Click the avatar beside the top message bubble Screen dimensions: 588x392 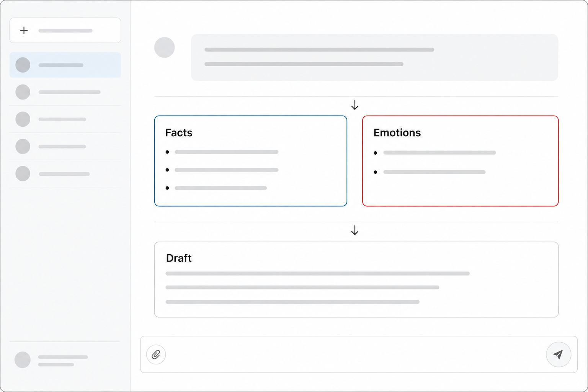coord(165,47)
